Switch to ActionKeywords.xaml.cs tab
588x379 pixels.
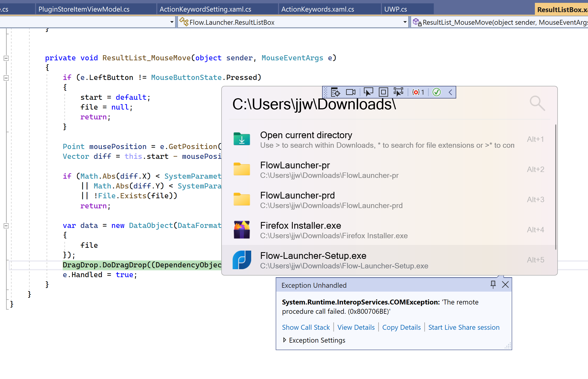(317, 9)
